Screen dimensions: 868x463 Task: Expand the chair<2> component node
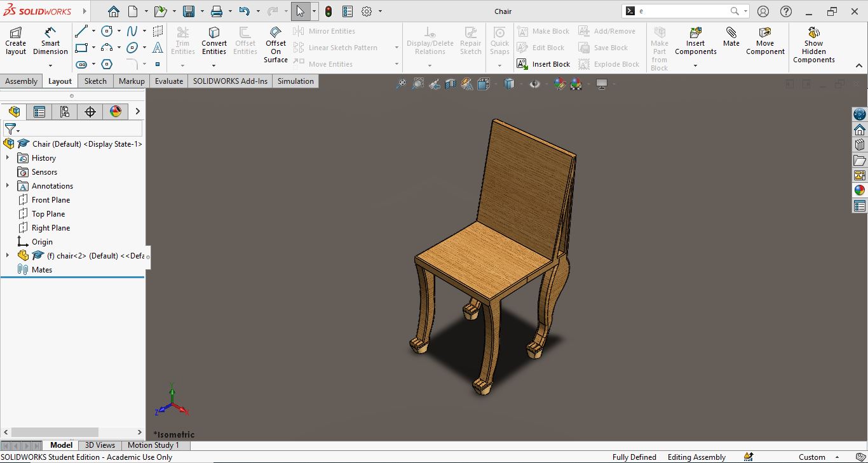click(x=8, y=255)
